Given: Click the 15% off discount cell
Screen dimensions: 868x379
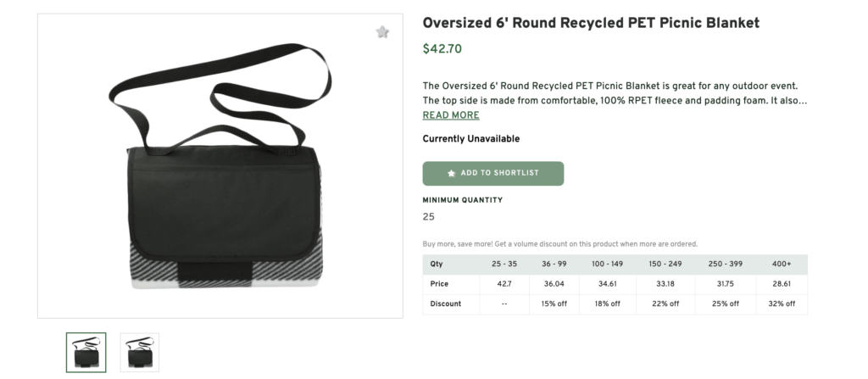Looking at the screenshot, I should coord(553,304).
